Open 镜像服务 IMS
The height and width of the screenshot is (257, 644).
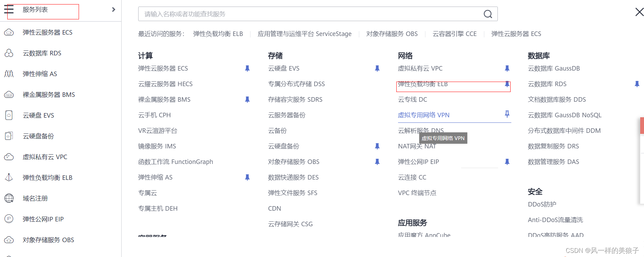pyautogui.click(x=157, y=146)
